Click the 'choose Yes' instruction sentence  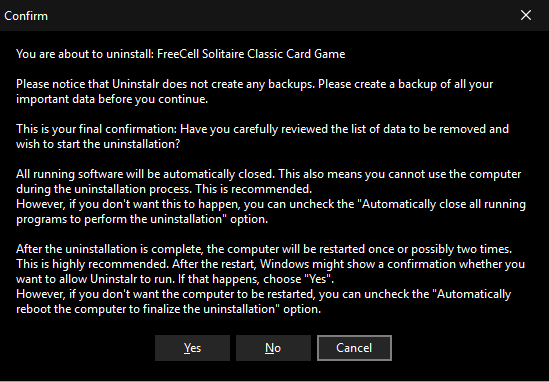[x=256, y=279]
